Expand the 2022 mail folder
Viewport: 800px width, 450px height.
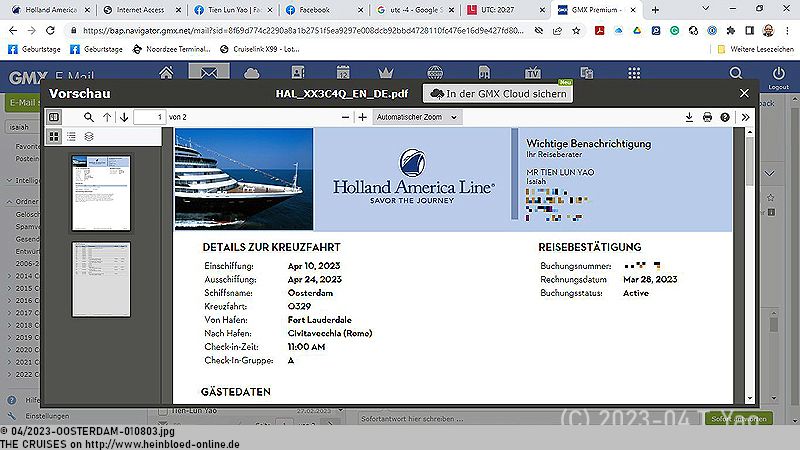click(x=9, y=374)
